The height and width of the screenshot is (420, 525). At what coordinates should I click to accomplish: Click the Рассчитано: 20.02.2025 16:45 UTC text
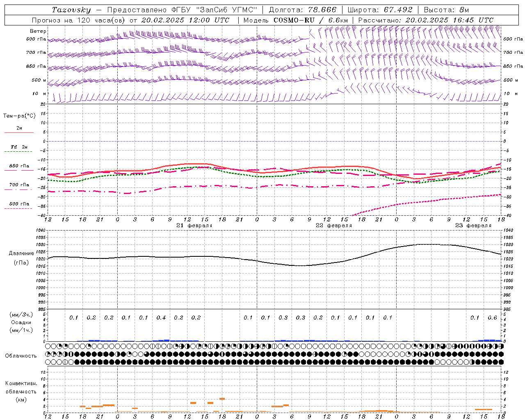click(426, 20)
